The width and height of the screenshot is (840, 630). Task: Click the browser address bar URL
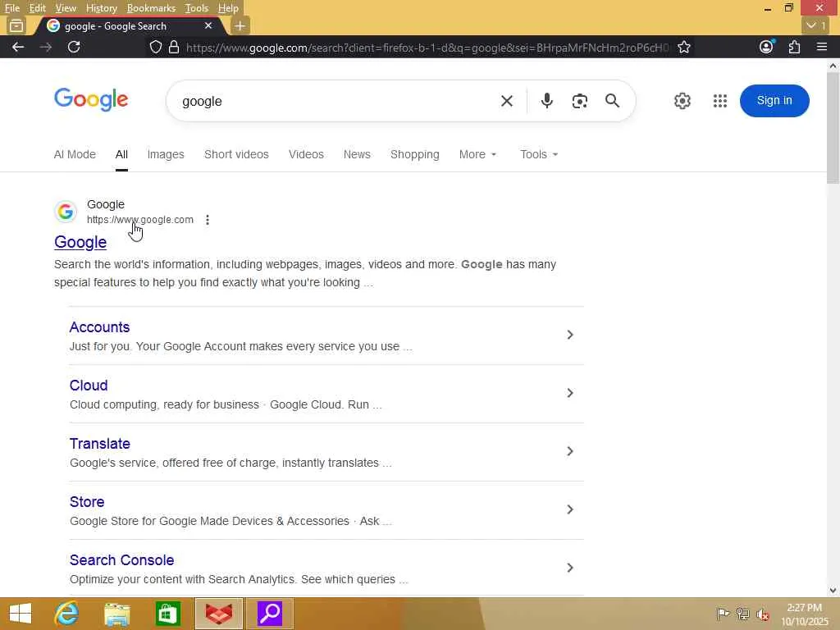[x=427, y=48]
